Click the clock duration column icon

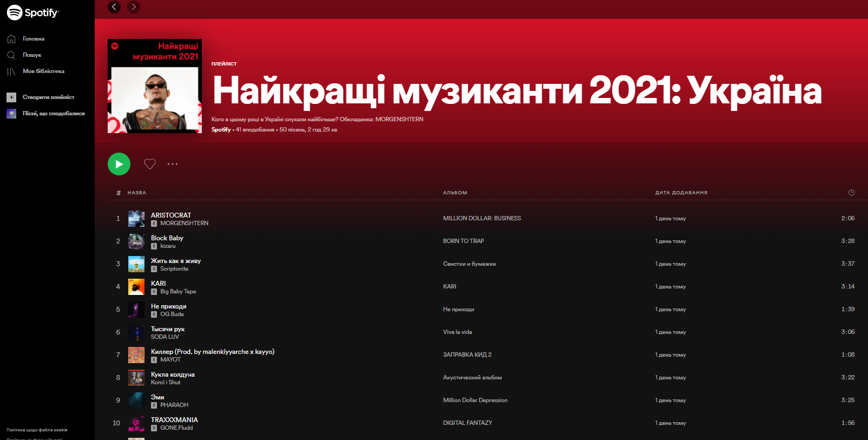(x=851, y=193)
